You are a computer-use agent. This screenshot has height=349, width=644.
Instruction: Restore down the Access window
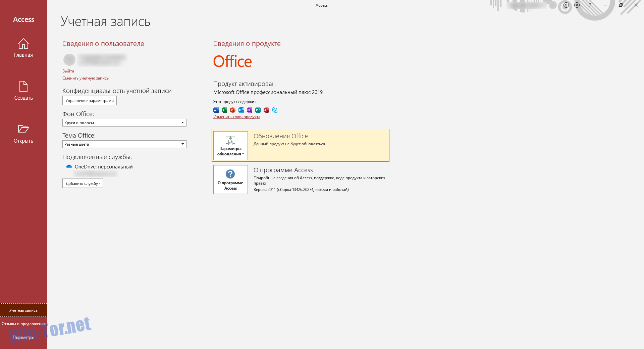click(621, 5)
